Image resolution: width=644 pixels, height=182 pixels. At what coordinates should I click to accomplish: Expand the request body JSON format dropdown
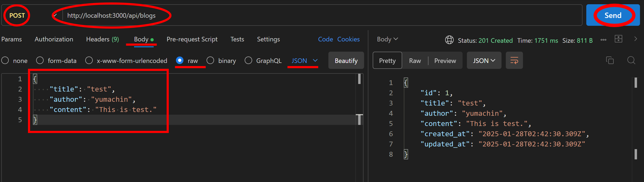[x=304, y=61]
